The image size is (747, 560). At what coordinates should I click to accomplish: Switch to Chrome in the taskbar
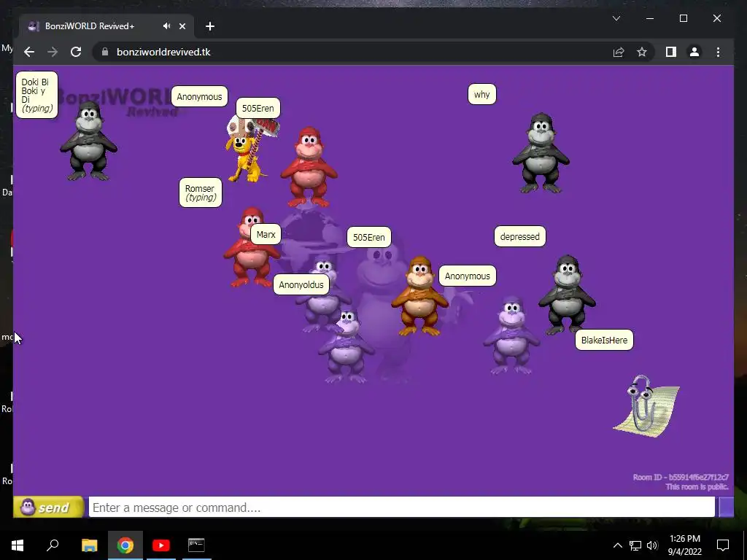pos(125,545)
